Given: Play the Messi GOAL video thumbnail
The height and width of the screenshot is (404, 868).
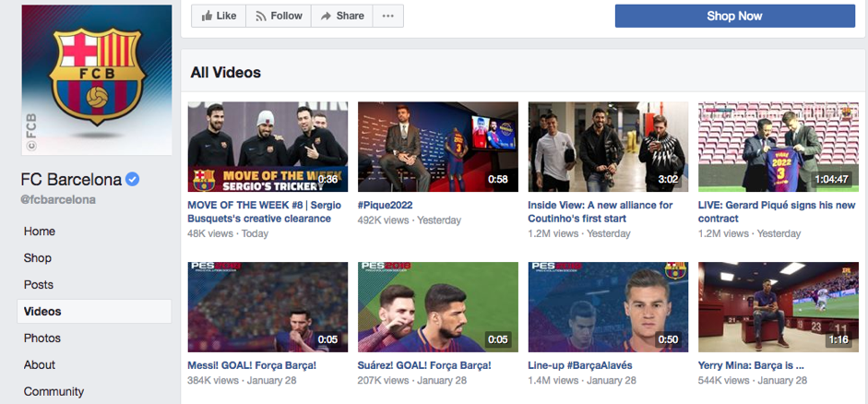Looking at the screenshot, I should click(268, 307).
